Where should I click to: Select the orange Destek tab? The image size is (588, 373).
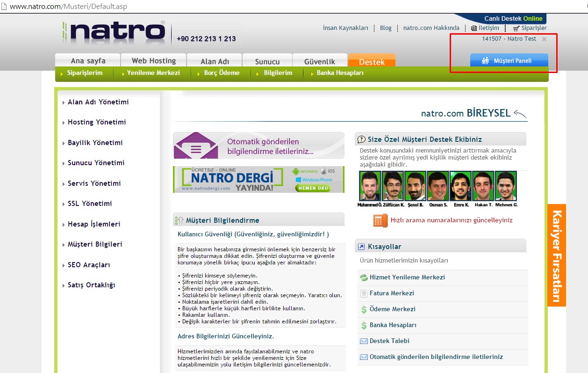372,61
